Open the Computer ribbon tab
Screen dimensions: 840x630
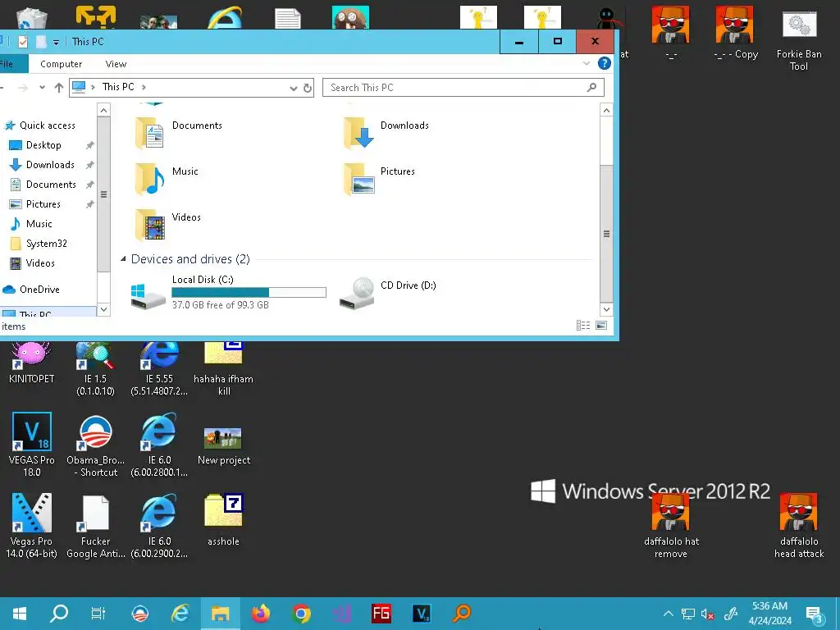pyautogui.click(x=61, y=64)
